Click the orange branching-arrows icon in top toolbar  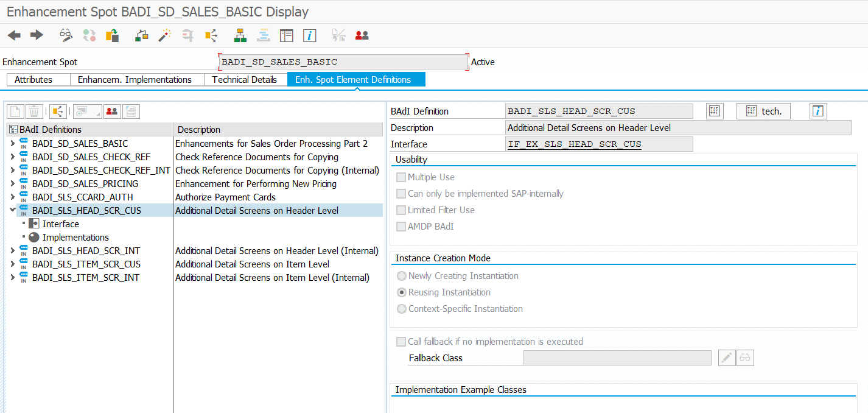point(211,35)
